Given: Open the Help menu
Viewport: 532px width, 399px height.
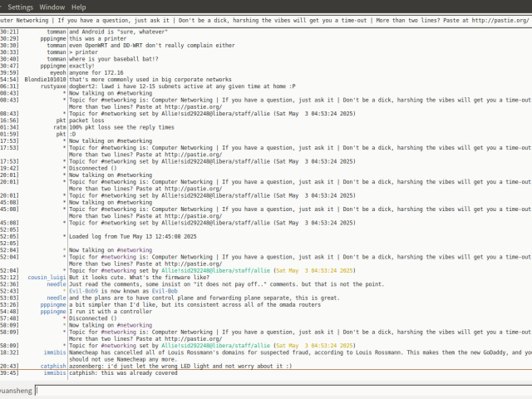Looking at the screenshot, I should pos(79,7).
